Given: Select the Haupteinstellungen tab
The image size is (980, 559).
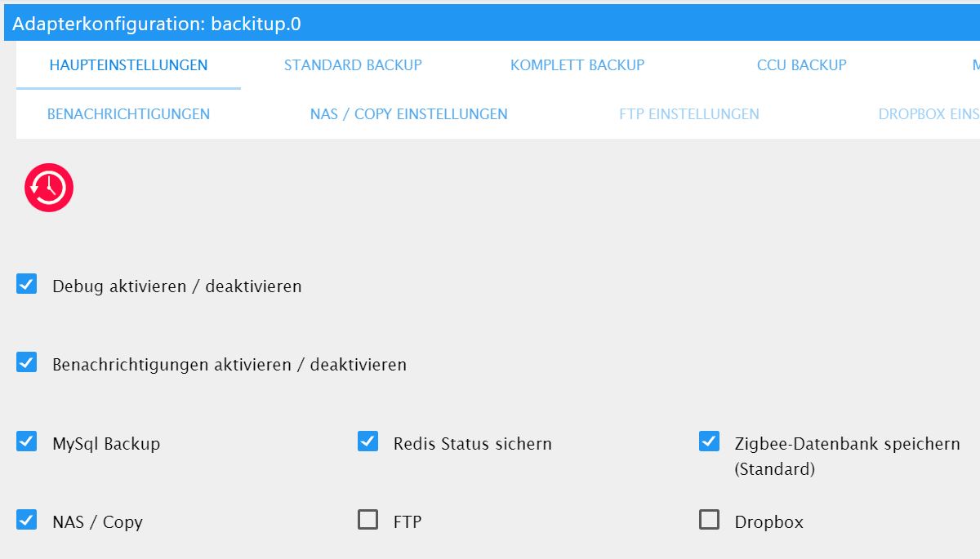Looking at the screenshot, I should (128, 65).
